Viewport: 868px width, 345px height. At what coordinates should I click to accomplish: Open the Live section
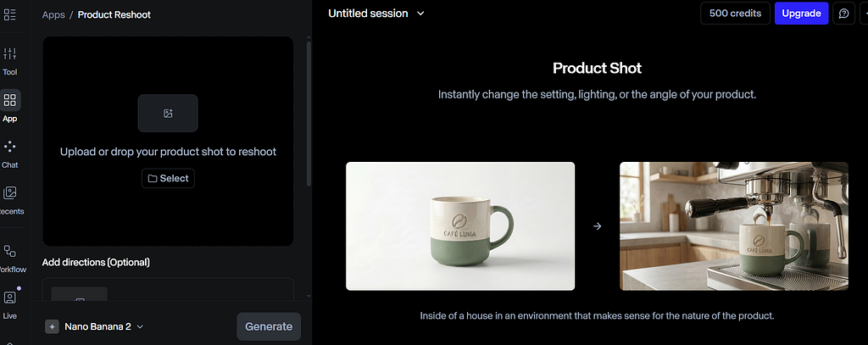10,303
